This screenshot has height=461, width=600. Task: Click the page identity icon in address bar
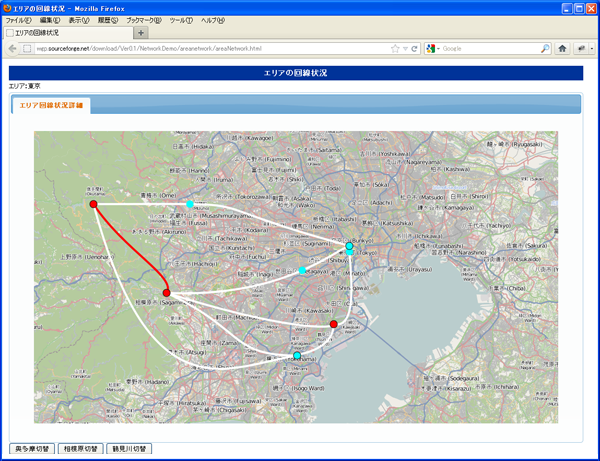pos(27,49)
